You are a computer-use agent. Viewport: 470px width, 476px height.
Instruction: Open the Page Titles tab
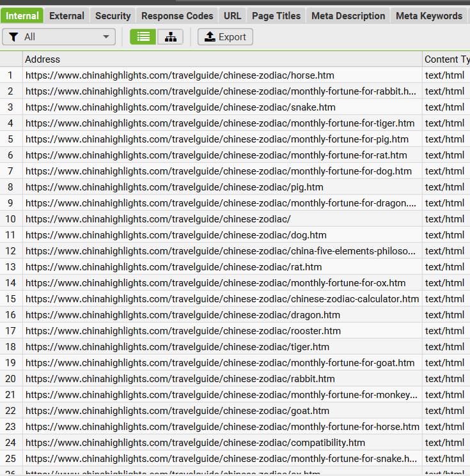276,16
